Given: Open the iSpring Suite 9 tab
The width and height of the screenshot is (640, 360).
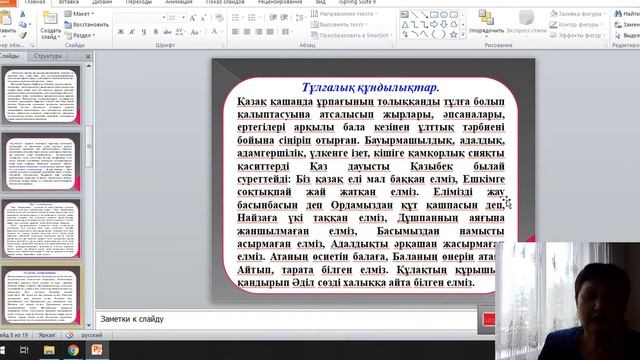Looking at the screenshot, I should click(357, 2).
